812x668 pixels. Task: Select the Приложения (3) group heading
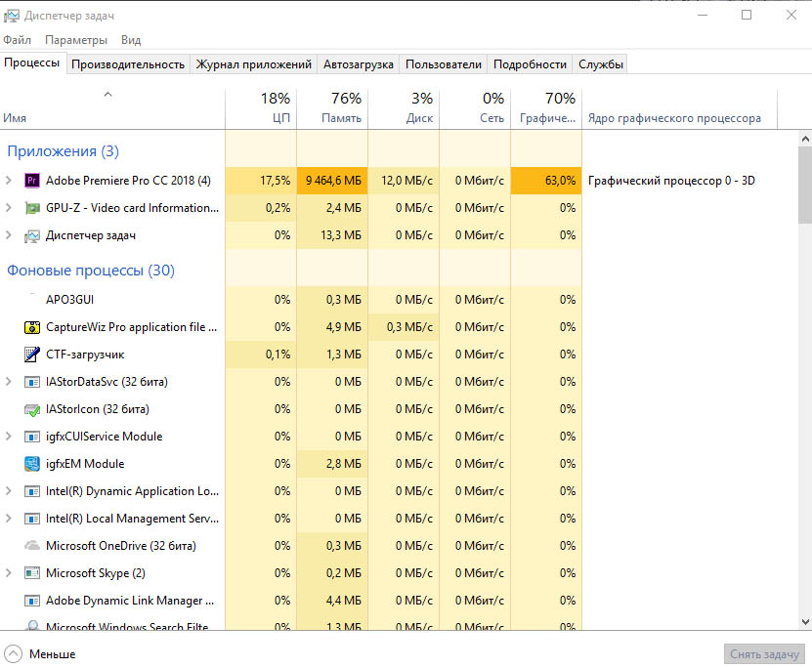[63, 151]
